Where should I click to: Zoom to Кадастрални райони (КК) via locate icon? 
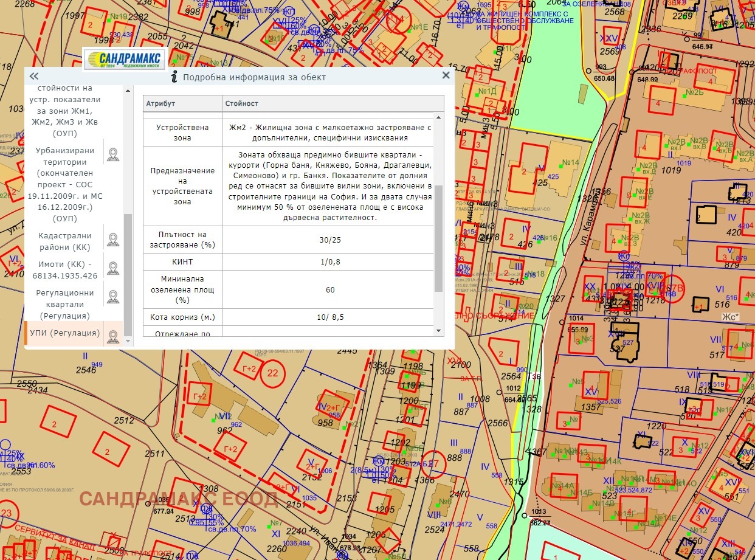point(112,240)
